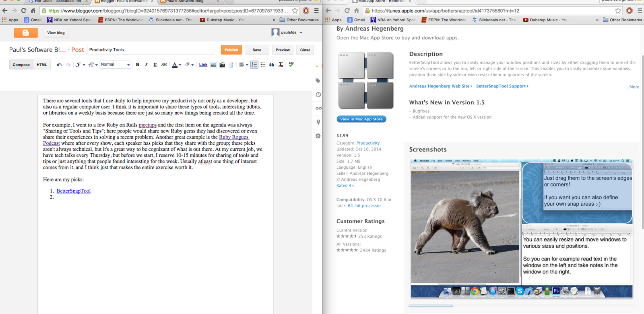Open the Permalink icon in post sidebar
644x314 pixels.
[318, 108]
